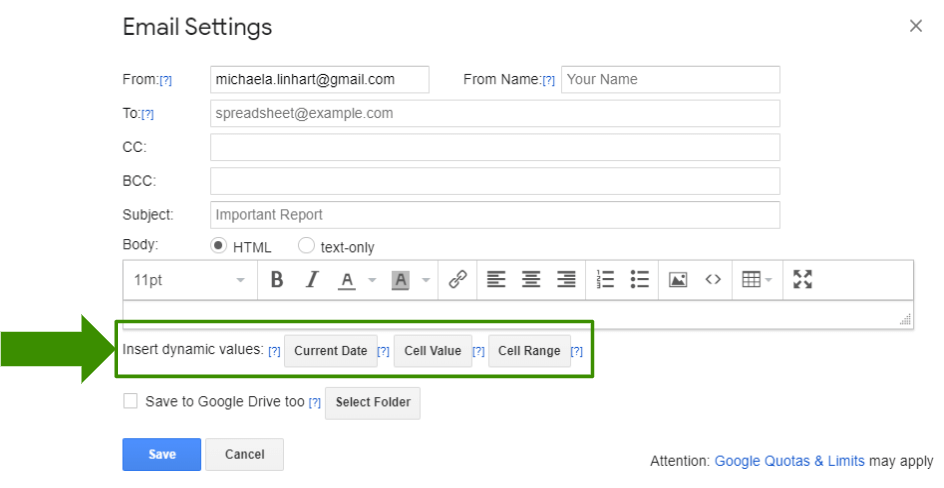Viewport: 944px width, 488px height.
Task: Open the source code view
Action: [713, 280]
